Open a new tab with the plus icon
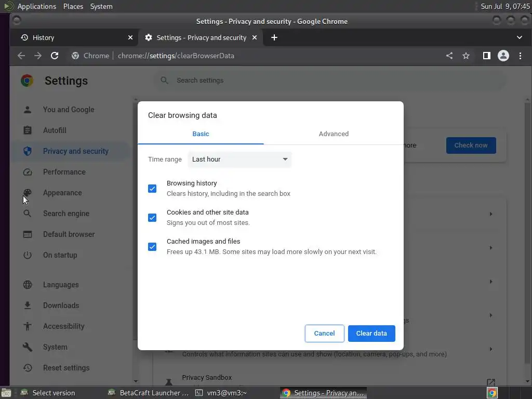This screenshot has height=399, width=532. point(274,37)
